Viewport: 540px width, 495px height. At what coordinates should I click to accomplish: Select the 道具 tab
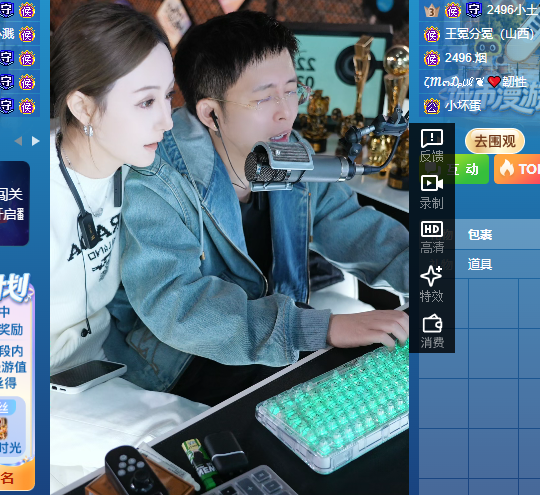point(480,264)
